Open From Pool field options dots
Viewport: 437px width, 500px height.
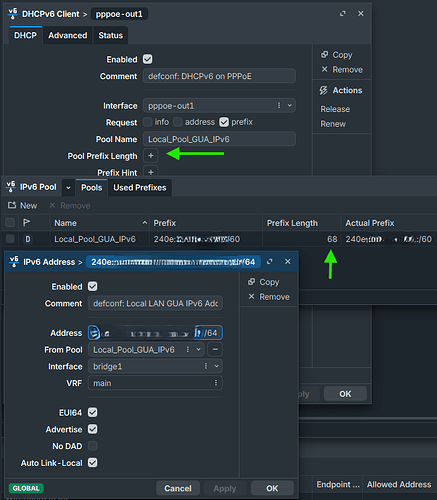click(188, 349)
